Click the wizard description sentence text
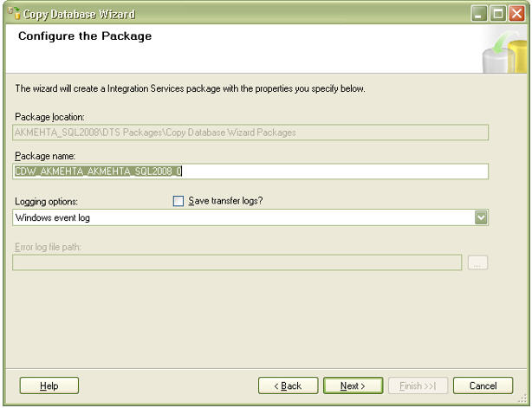 click(190, 88)
